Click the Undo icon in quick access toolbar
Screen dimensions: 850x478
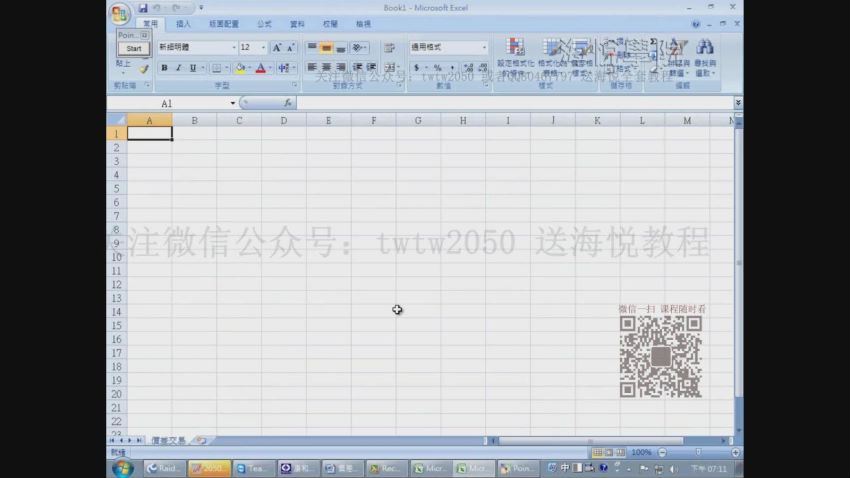coord(157,8)
